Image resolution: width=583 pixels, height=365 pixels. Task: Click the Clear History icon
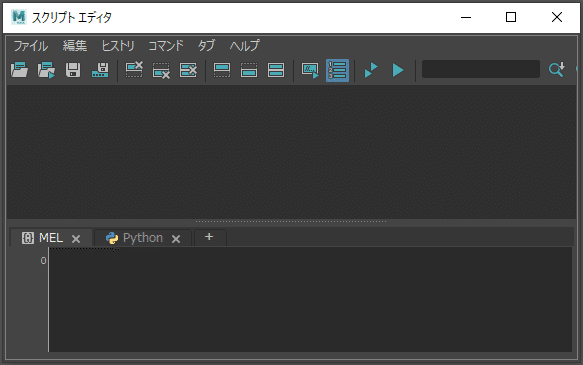pos(134,70)
